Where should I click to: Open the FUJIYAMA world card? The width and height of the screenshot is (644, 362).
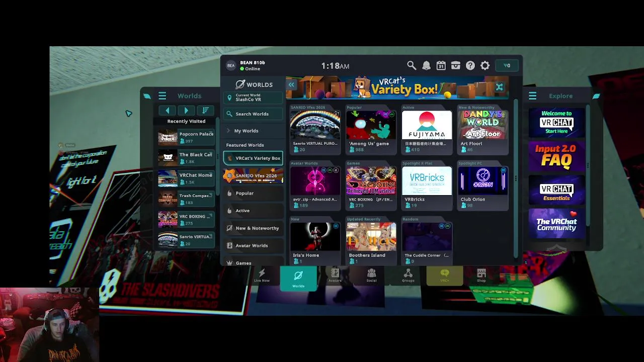(x=427, y=130)
